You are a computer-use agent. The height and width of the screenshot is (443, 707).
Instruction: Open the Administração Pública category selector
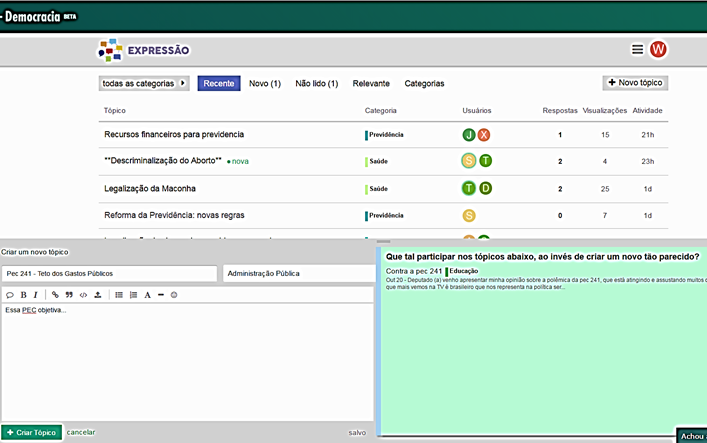coord(297,273)
